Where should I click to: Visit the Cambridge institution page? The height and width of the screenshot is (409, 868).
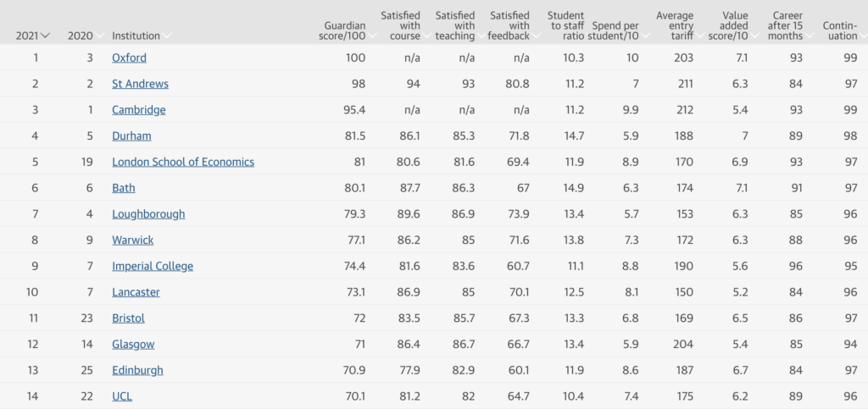[138, 109]
